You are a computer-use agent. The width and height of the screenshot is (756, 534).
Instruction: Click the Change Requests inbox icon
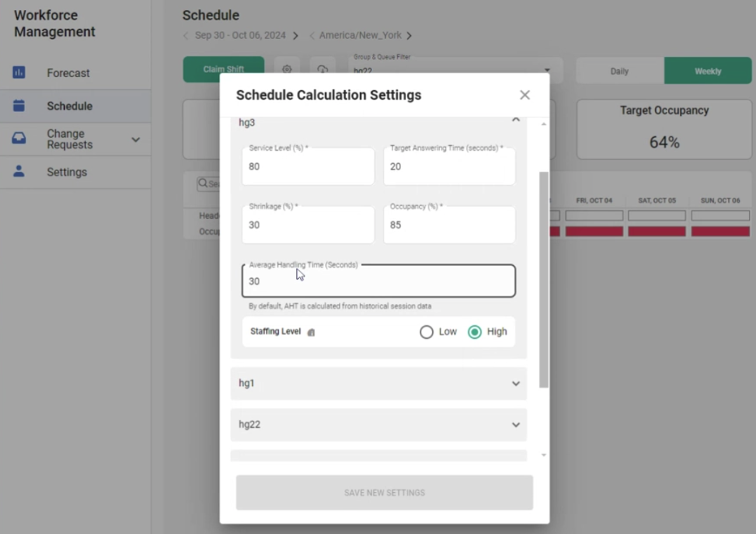[x=19, y=138]
